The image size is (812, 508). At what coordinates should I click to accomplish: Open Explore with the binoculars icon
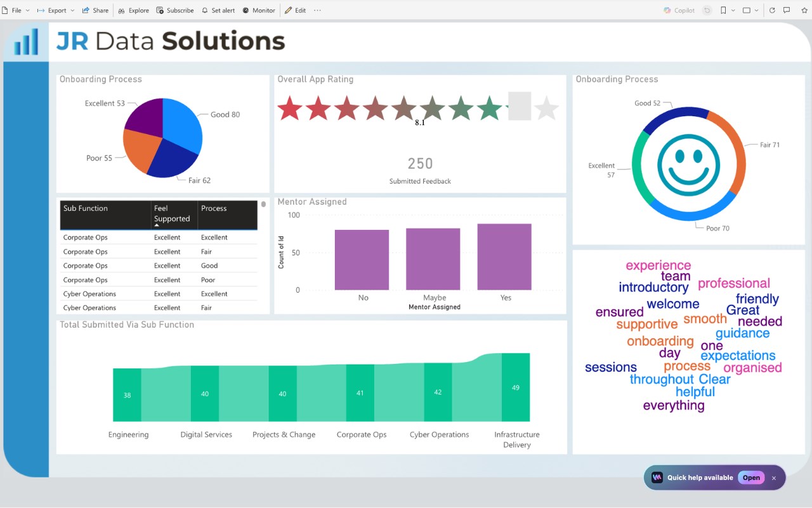133,10
